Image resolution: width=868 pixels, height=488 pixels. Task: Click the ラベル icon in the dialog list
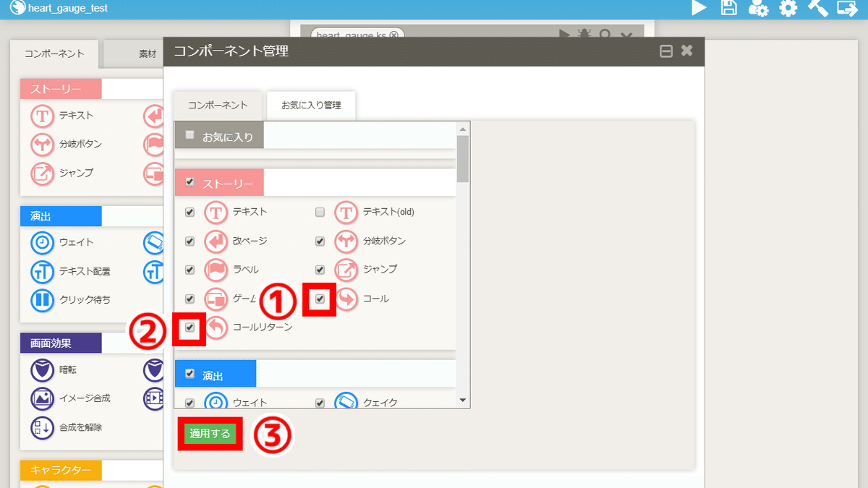(216, 270)
